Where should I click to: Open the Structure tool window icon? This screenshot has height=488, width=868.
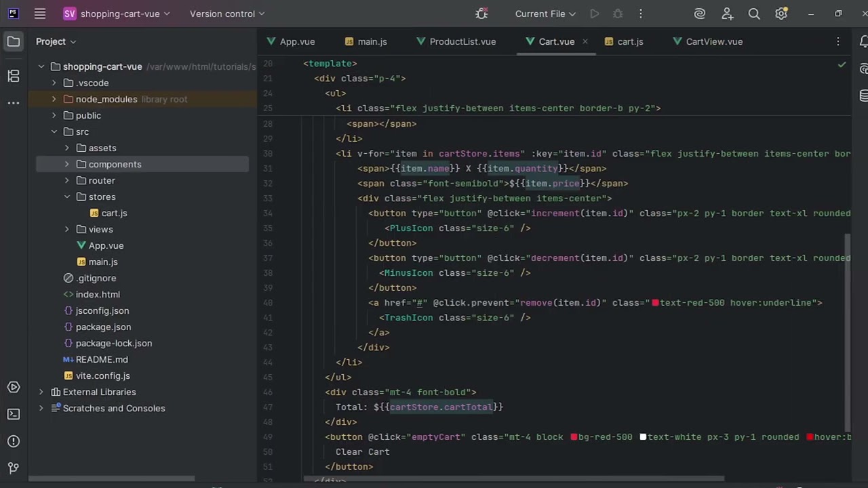(14, 76)
